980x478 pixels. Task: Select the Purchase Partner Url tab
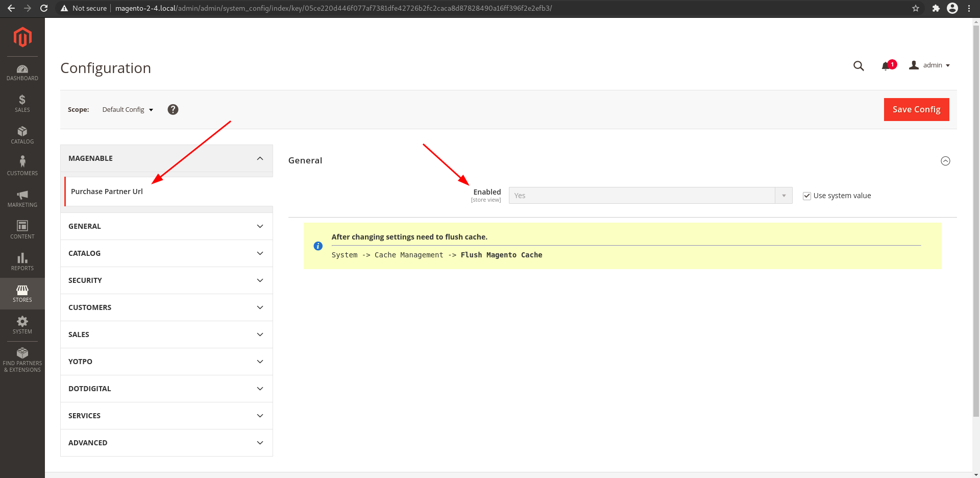(x=168, y=192)
